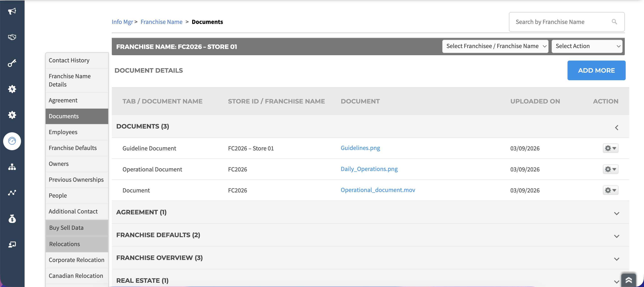Image resolution: width=644 pixels, height=287 pixels.
Task: Open gear action menu for Daily_Operations.png row
Action: (610, 169)
